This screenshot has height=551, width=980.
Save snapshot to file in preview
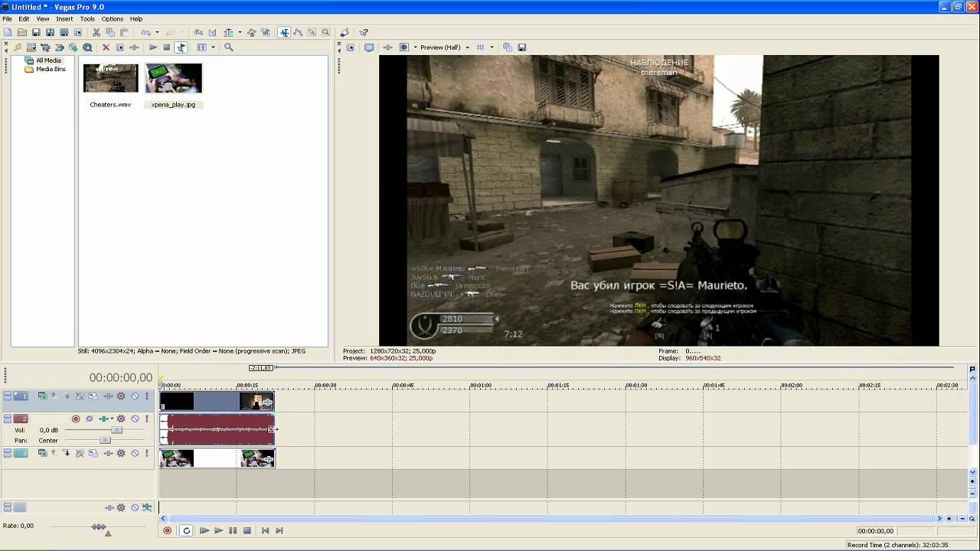point(522,47)
